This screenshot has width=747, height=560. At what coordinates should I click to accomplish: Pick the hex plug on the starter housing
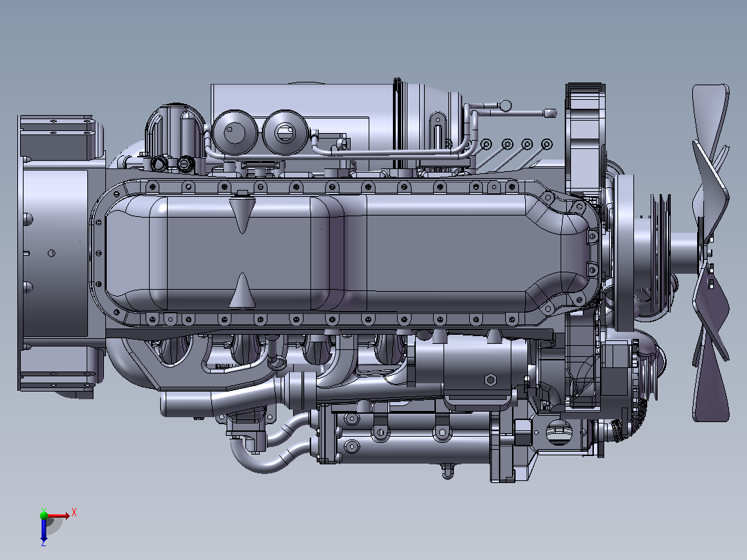(x=490, y=380)
